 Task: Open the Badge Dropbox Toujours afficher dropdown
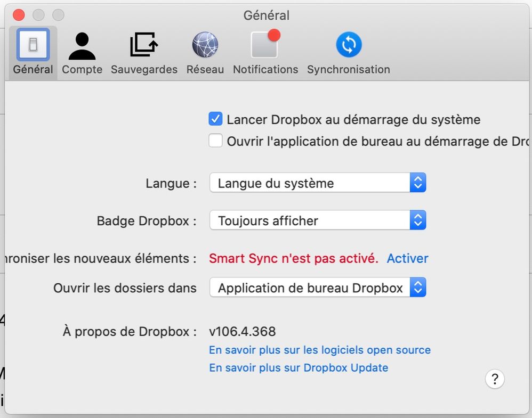(318, 220)
